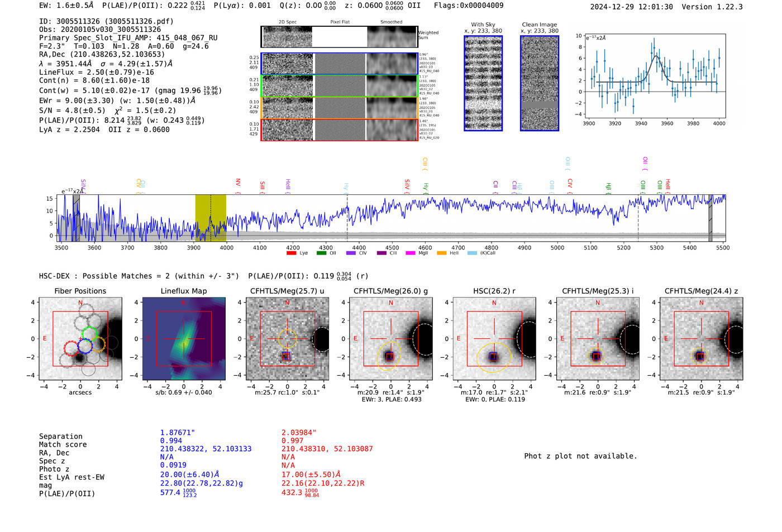Click the 'ID: 3005511326' line
This screenshot has height=532, width=782.
coord(106,21)
